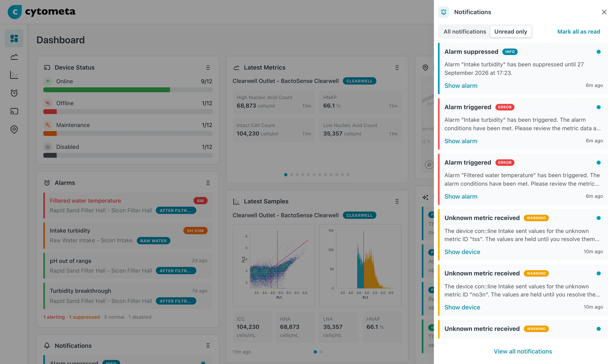Open Device Status widget drag handle menu
This screenshot has width=612, height=364.
tap(208, 68)
